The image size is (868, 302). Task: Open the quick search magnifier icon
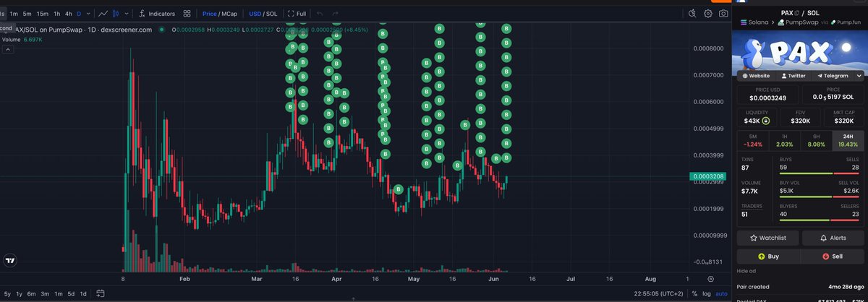pyautogui.click(x=692, y=13)
